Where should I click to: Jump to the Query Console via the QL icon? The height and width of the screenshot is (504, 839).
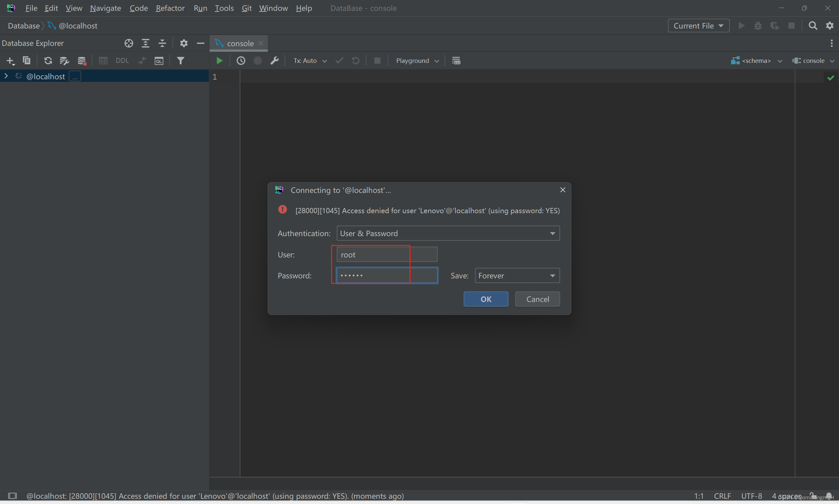click(x=159, y=61)
